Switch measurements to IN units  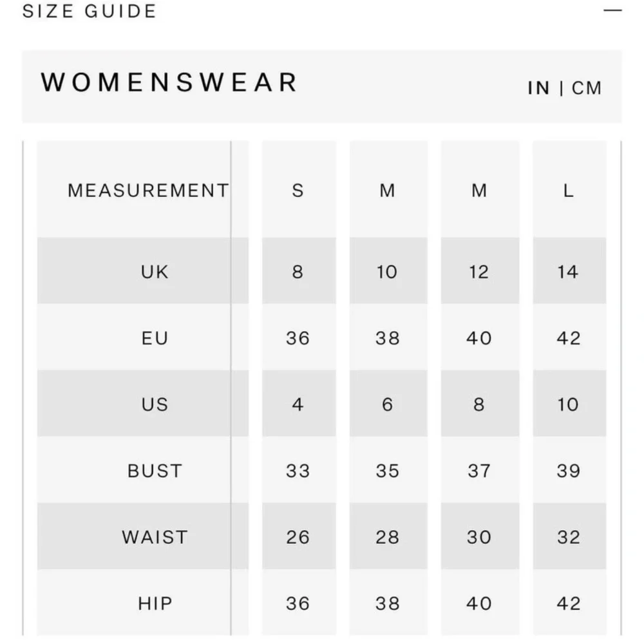(x=538, y=88)
